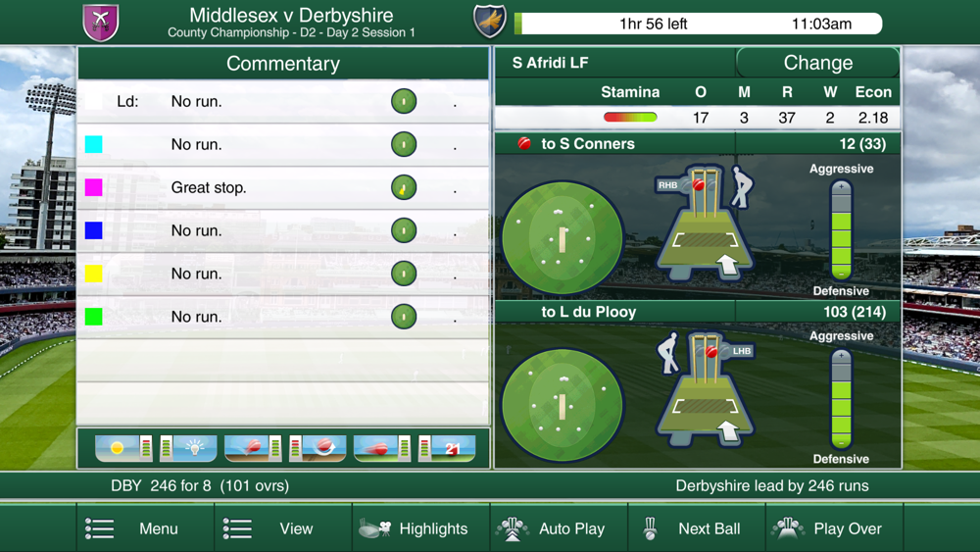The width and height of the screenshot is (980, 552).
Task: Start Auto Play
Action: click(x=559, y=528)
